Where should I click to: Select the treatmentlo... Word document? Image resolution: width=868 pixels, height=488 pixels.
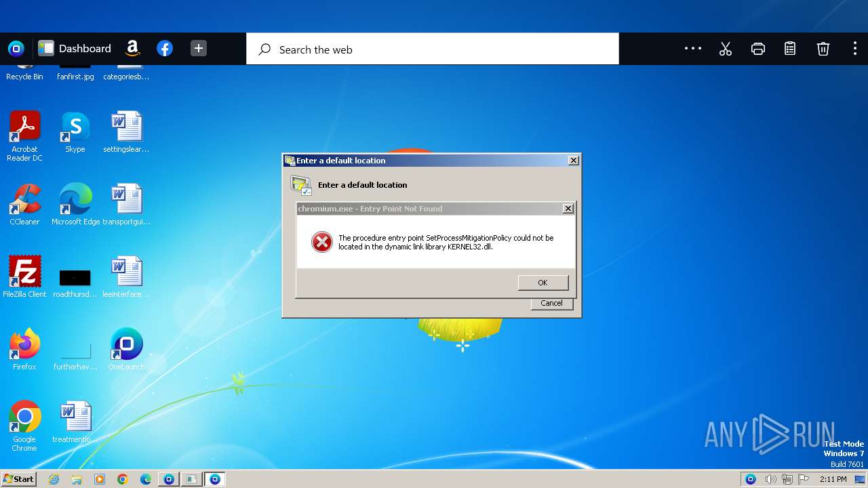[x=75, y=422]
